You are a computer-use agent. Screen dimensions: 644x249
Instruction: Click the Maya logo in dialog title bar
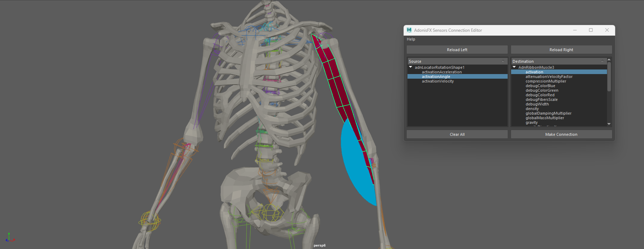click(409, 30)
